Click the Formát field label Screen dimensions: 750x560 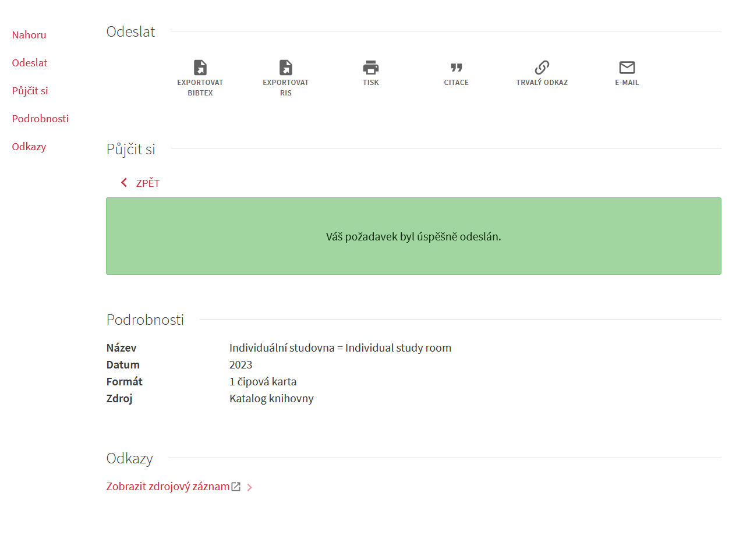(x=125, y=382)
